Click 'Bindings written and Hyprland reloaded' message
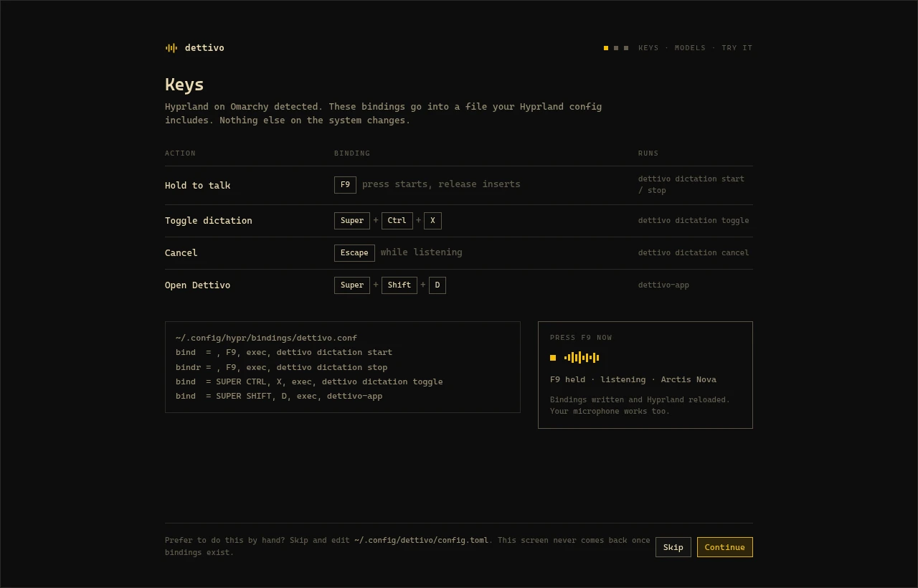The image size is (918, 588). (640, 400)
